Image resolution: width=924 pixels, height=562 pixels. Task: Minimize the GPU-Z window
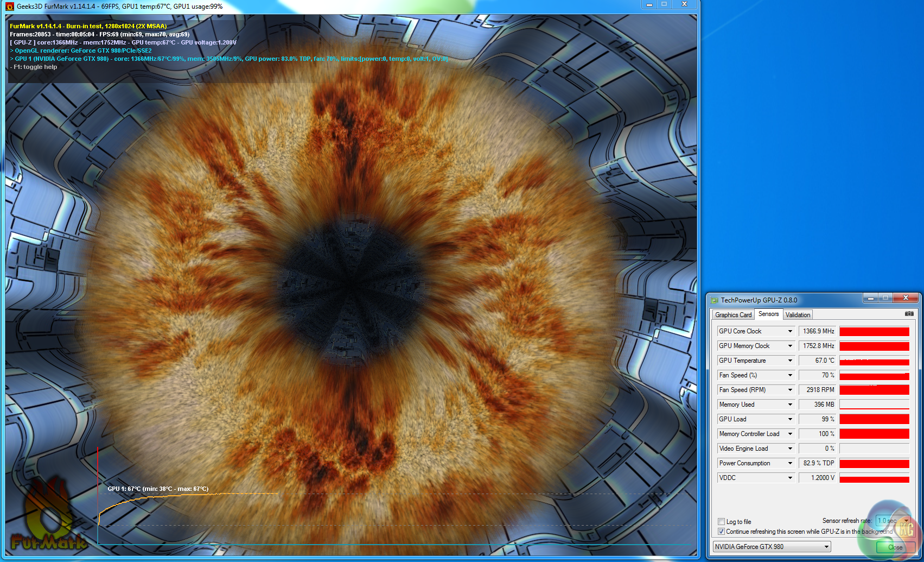coord(870,298)
